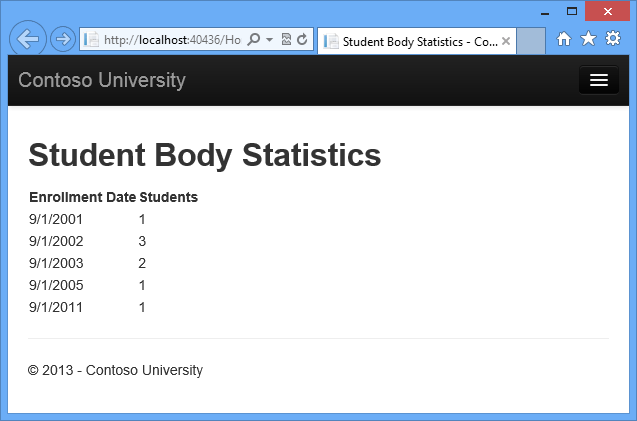Click the Compatibility View icon in address bar
This screenshot has width=637, height=421.
(286, 40)
